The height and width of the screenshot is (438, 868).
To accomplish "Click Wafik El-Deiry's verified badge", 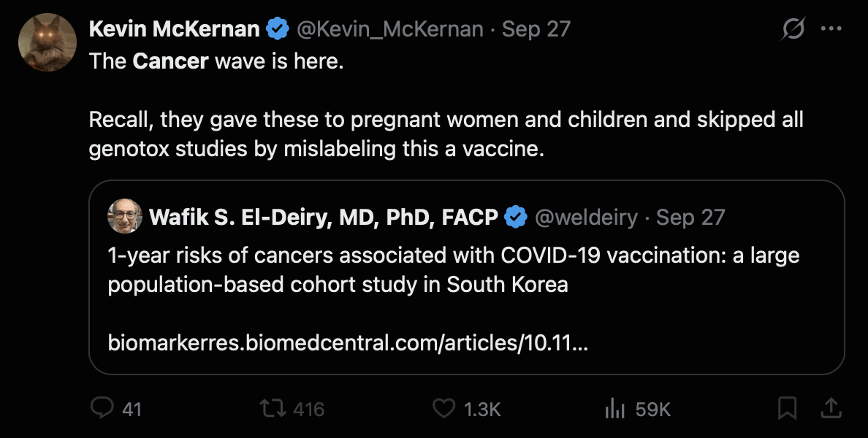I will pos(517,217).
